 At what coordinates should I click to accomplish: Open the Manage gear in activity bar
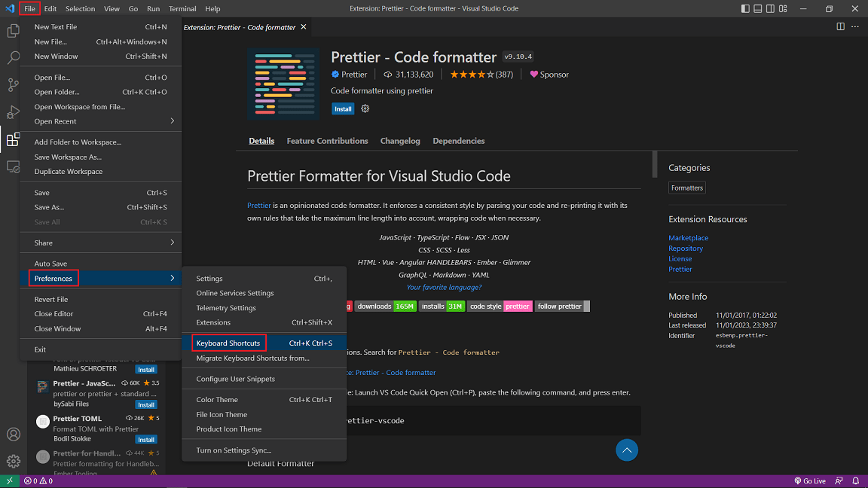point(14,460)
